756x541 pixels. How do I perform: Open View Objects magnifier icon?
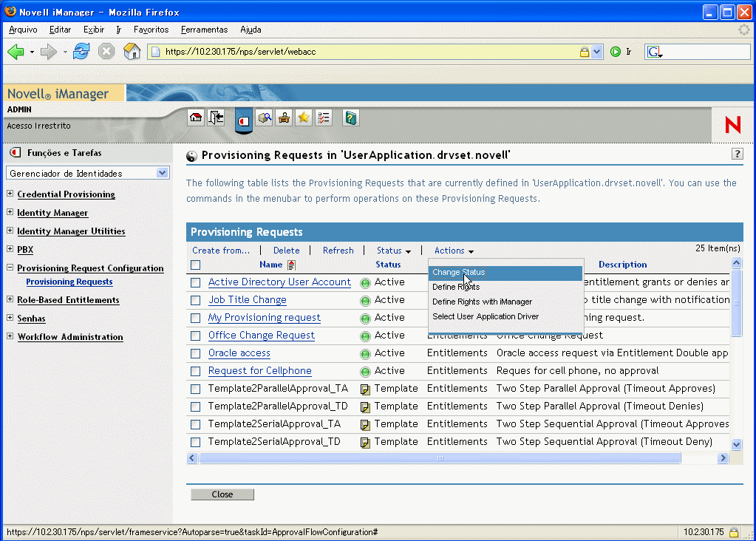coord(265,118)
